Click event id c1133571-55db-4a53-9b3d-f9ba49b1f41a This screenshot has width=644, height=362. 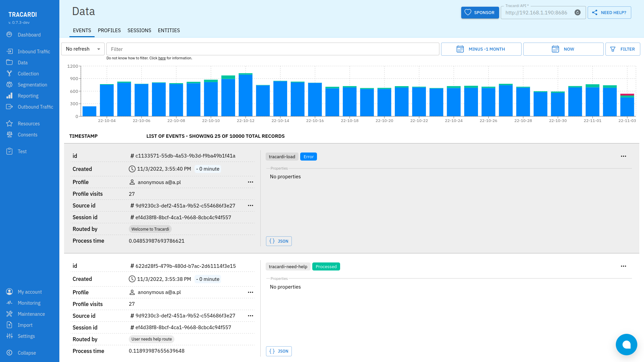[x=185, y=156]
